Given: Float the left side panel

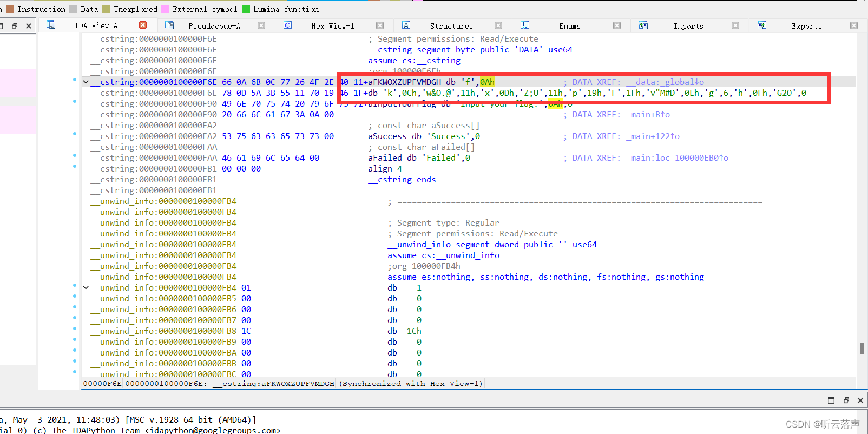Looking at the screenshot, I should point(15,25).
